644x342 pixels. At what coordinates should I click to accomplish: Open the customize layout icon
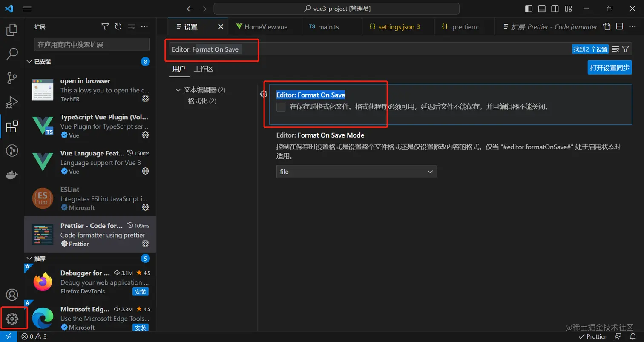[568, 9]
